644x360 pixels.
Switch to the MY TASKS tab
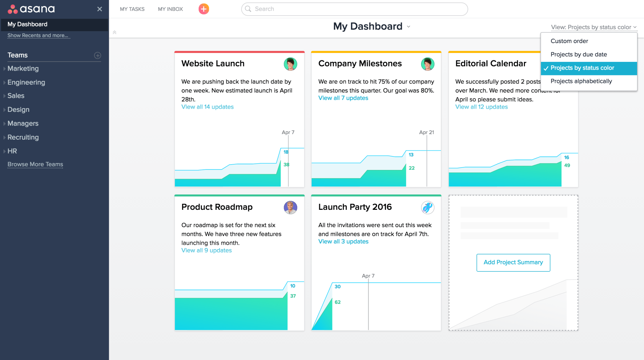pos(132,9)
